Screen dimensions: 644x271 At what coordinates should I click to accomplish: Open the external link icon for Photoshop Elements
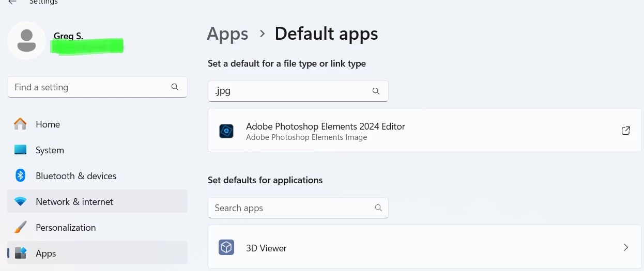(625, 131)
